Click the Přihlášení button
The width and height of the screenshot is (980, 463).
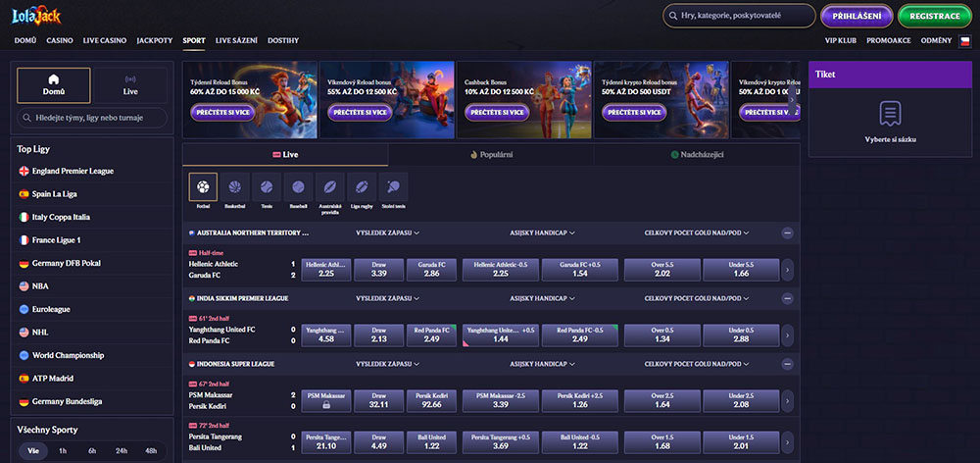[857, 17]
